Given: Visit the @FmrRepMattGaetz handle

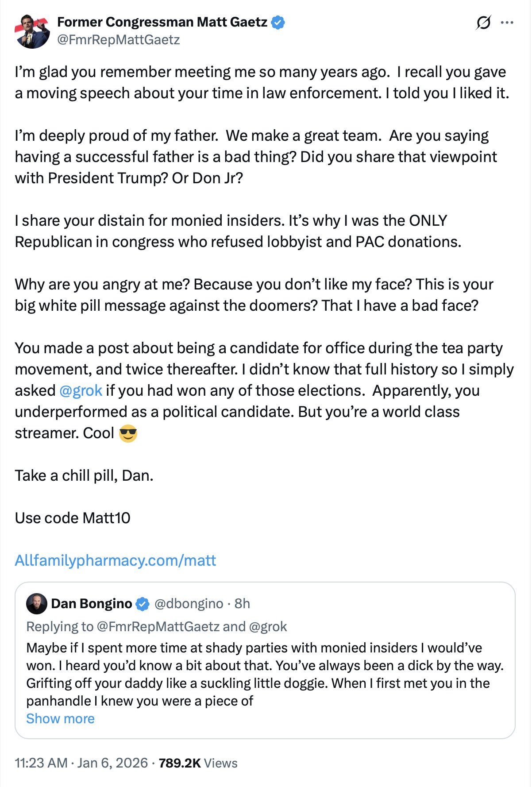Looking at the screenshot, I should point(118,40).
